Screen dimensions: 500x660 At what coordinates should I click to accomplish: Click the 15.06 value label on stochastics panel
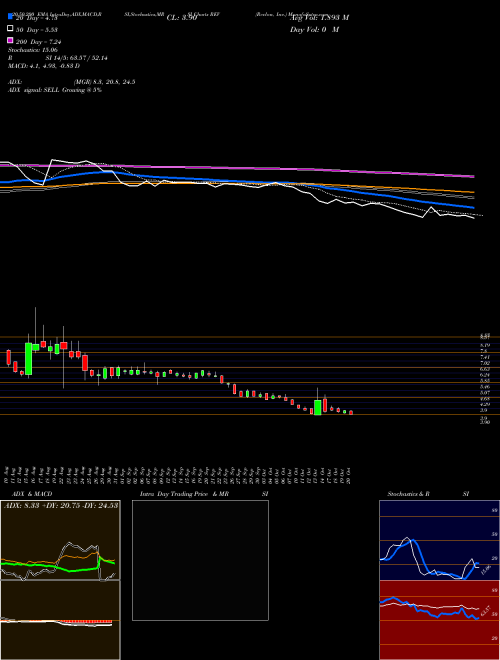coord(484,572)
